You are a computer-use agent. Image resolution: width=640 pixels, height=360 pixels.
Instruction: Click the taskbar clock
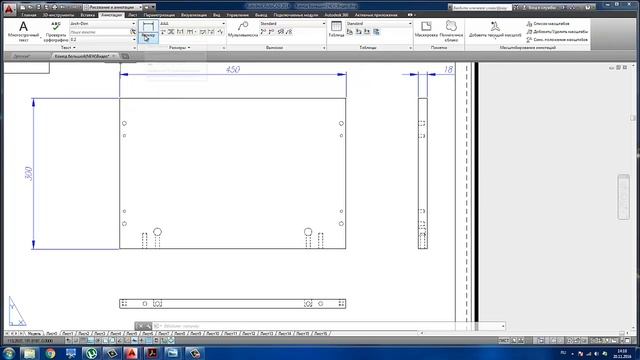[x=622, y=353]
